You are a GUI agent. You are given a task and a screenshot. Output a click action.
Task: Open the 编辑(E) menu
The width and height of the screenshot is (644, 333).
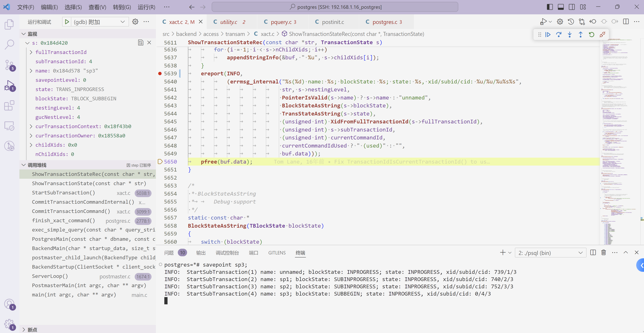(x=49, y=7)
